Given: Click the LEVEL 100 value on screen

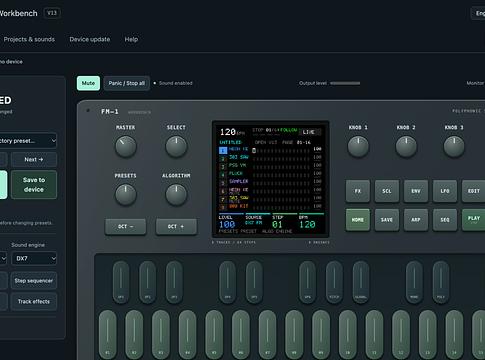Looking at the screenshot, I should 227,225.
